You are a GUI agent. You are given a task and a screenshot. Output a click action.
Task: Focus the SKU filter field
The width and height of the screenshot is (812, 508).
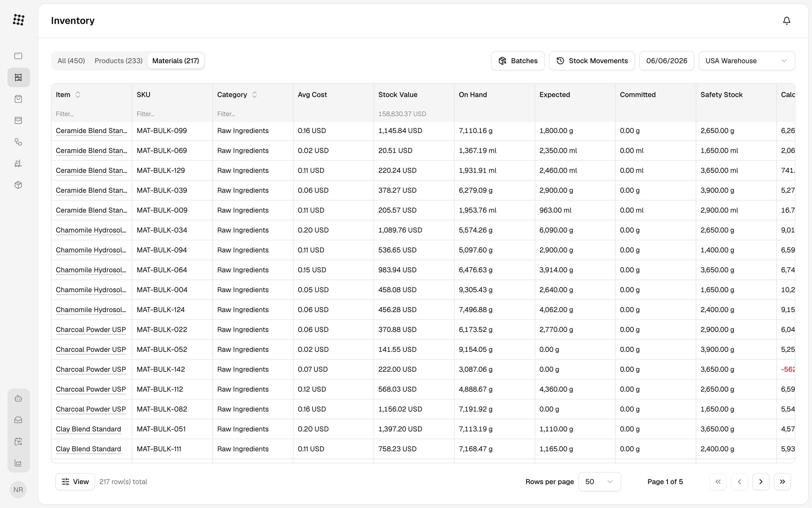[x=172, y=114]
